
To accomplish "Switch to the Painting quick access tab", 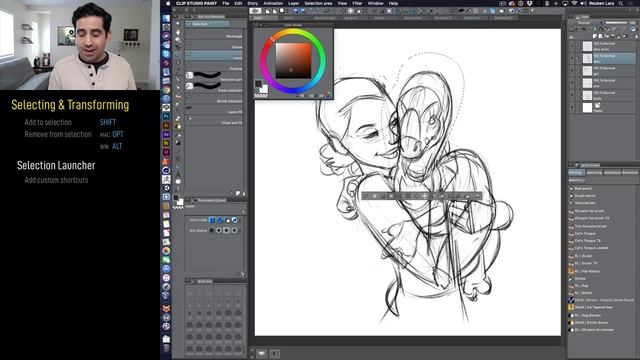I will tap(576, 173).
